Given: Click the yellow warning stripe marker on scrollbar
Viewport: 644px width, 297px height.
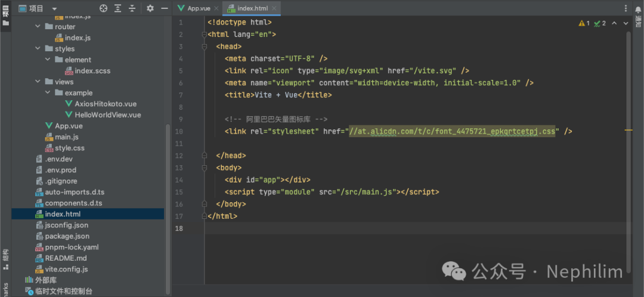Looking at the screenshot, I should (x=628, y=130).
